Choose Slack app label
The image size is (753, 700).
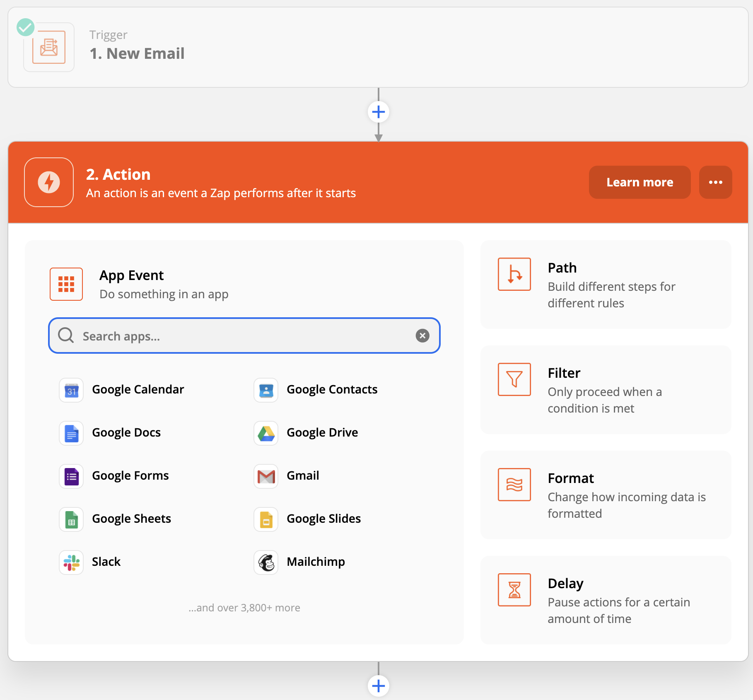point(106,562)
